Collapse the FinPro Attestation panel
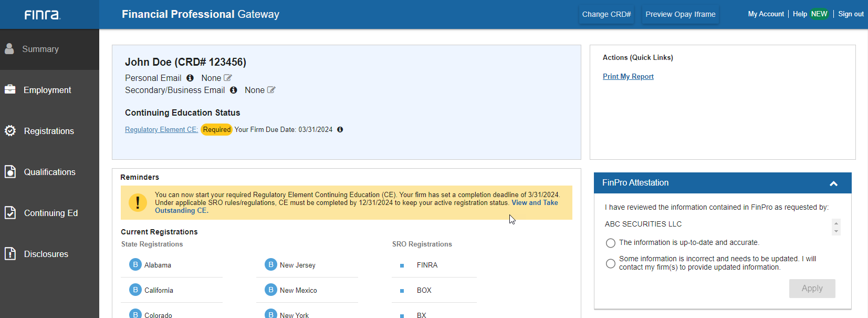This screenshot has height=318, width=868. click(833, 183)
